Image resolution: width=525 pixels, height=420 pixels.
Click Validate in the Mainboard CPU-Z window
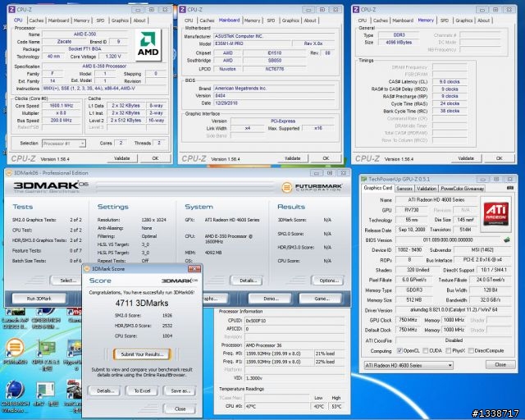click(292, 158)
